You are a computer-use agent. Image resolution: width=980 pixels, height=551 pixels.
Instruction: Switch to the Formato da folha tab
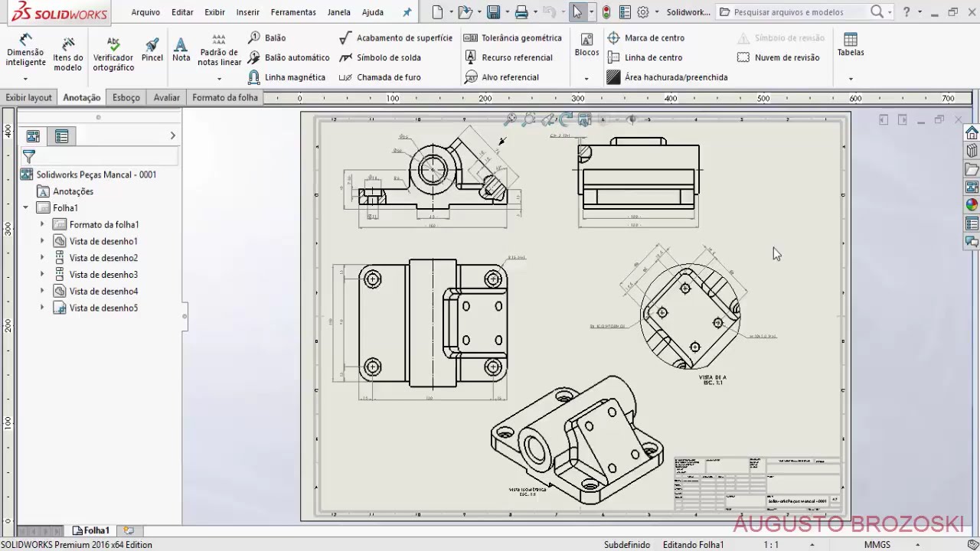point(225,98)
